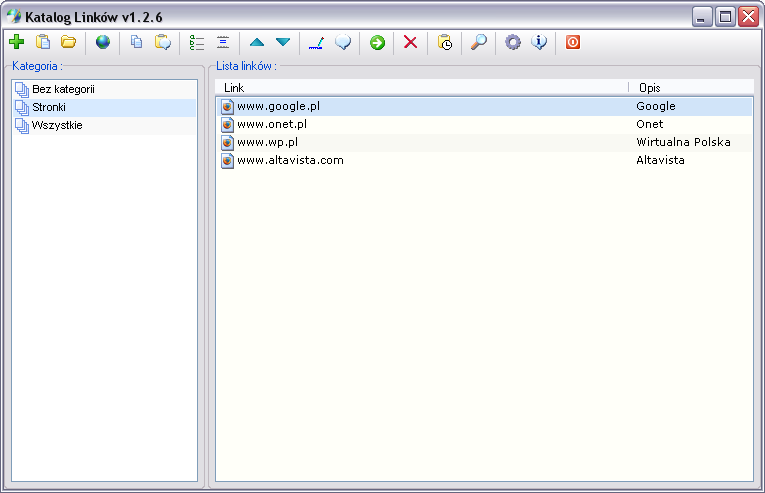The height and width of the screenshot is (493, 765).
Task: Sort by the 'Link' column header
Action: [x=420, y=88]
